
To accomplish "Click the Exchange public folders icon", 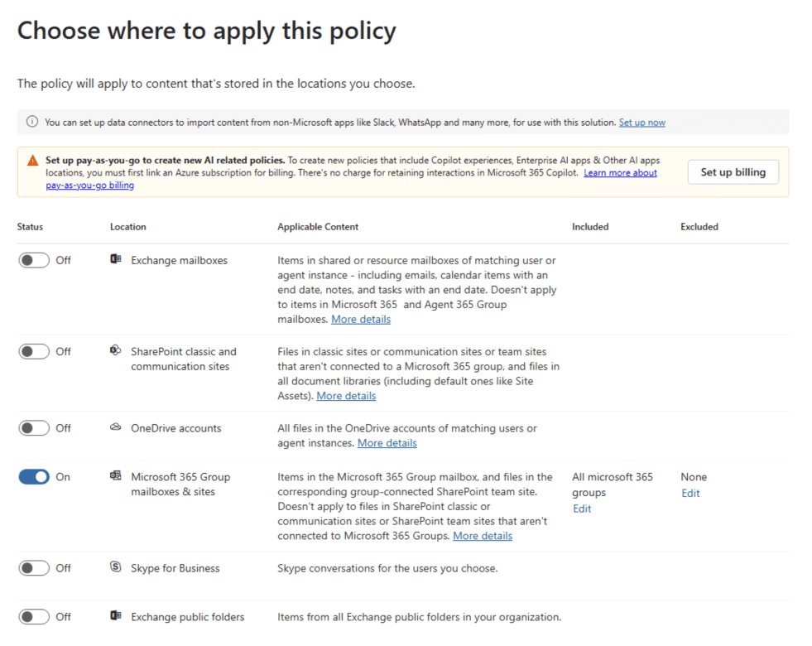I will click(x=116, y=617).
